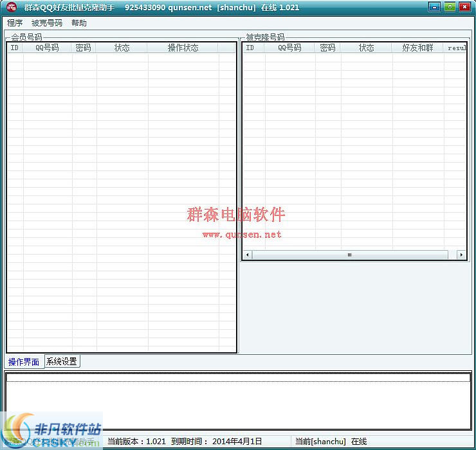Open the 程序 menu
Screen dimensions: 476x450
[x=15, y=23]
